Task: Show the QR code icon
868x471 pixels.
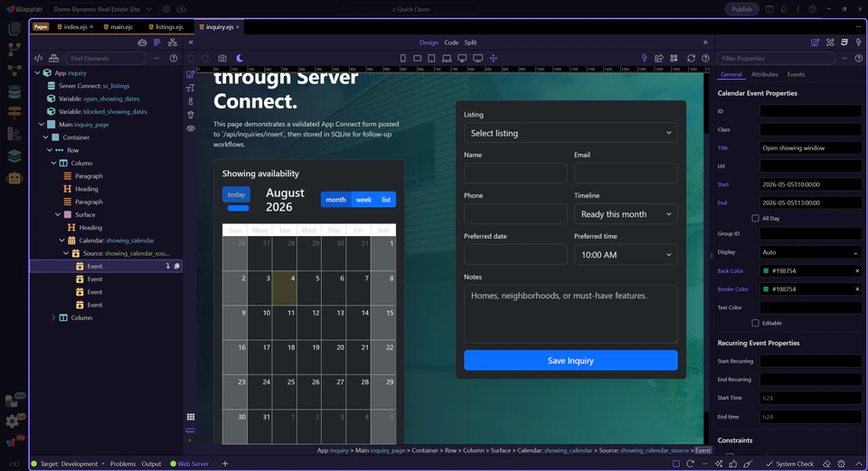Action: 674,58
